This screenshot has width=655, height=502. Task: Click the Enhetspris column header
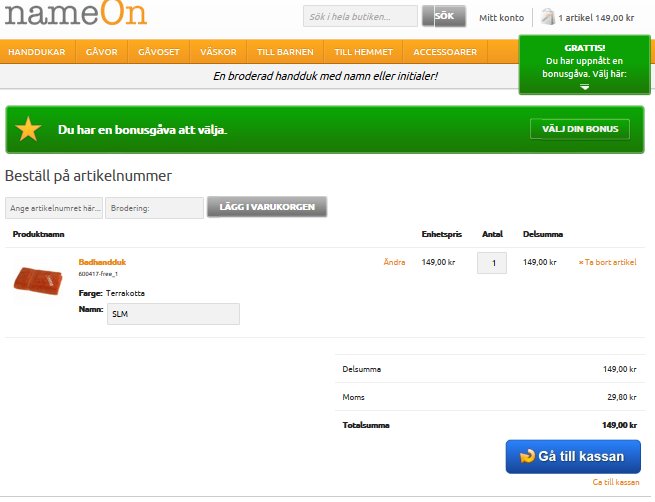[x=442, y=234]
